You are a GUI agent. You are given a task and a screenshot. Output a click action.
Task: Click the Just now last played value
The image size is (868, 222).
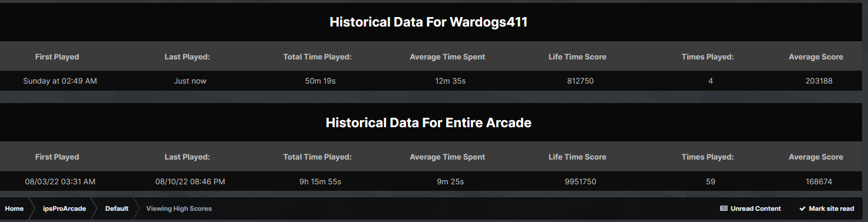pyautogui.click(x=190, y=81)
